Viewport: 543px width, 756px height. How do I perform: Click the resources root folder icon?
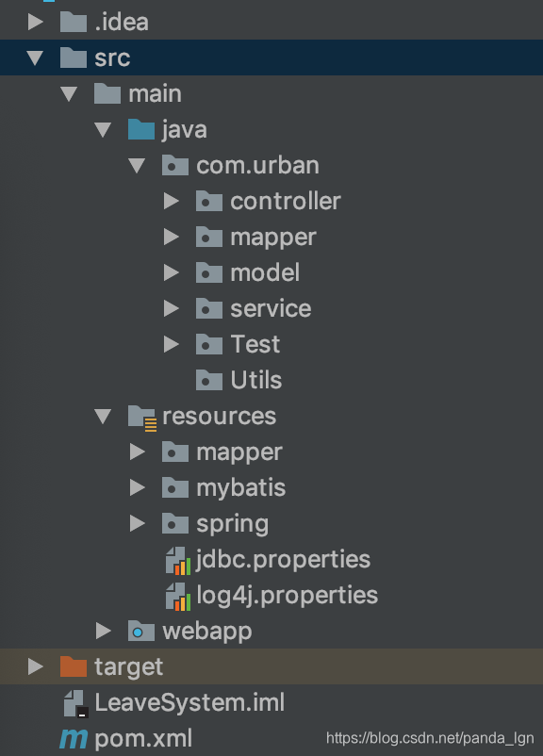(x=142, y=418)
